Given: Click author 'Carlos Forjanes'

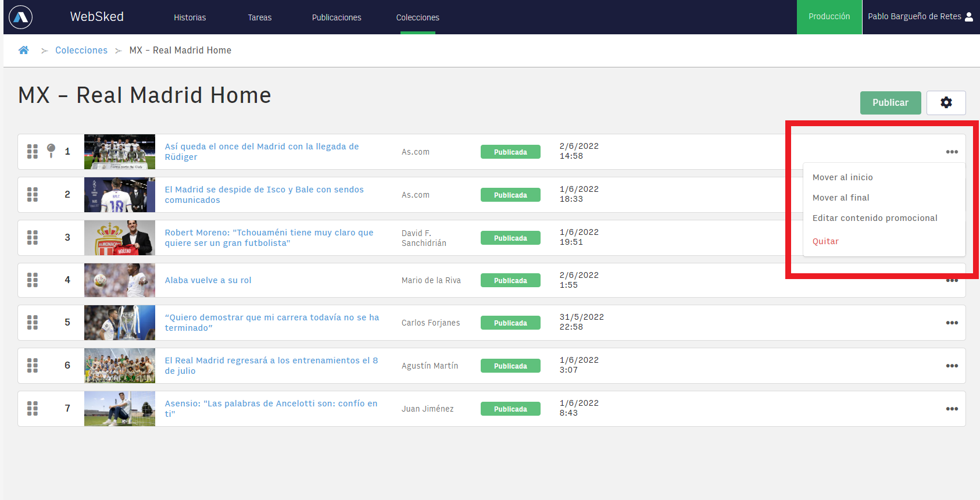Looking at the screenshot, I should click(x=430, y=323).
